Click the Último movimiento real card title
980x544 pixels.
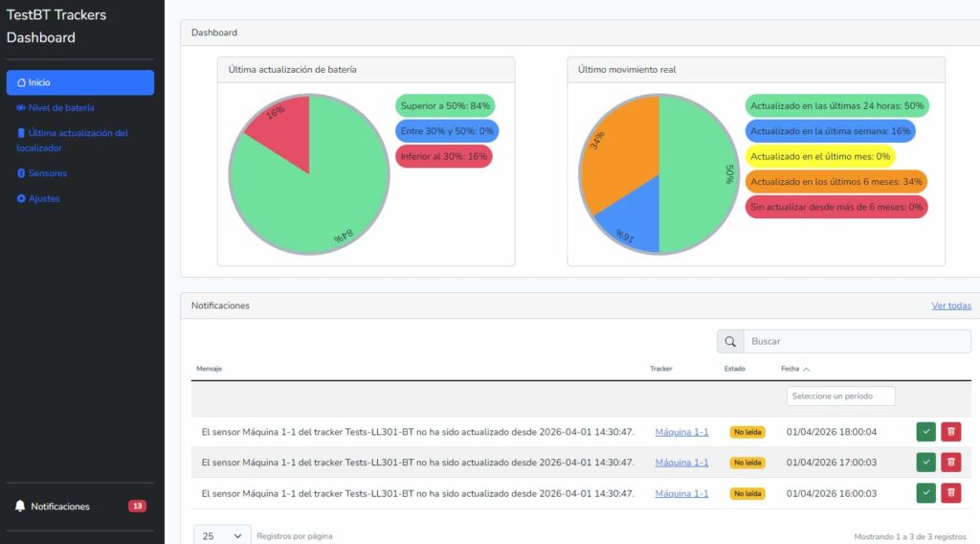627,69
